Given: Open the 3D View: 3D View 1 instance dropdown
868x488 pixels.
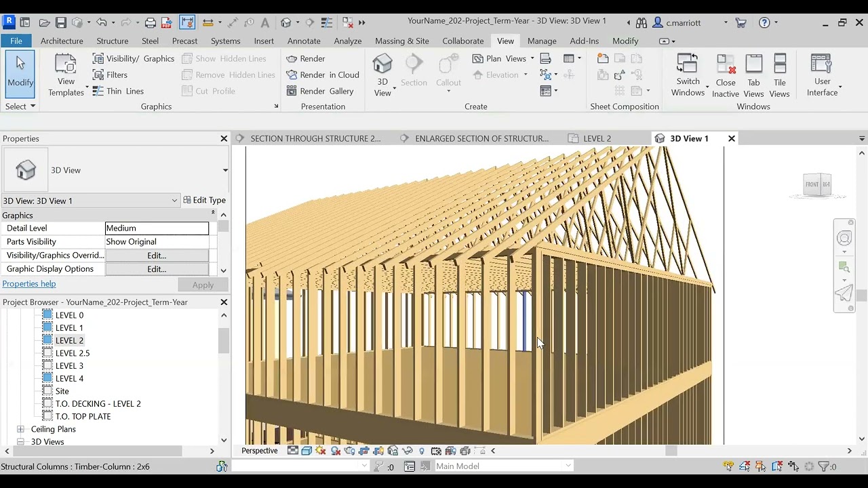Looking at the screenshot, I should [90, 201].
